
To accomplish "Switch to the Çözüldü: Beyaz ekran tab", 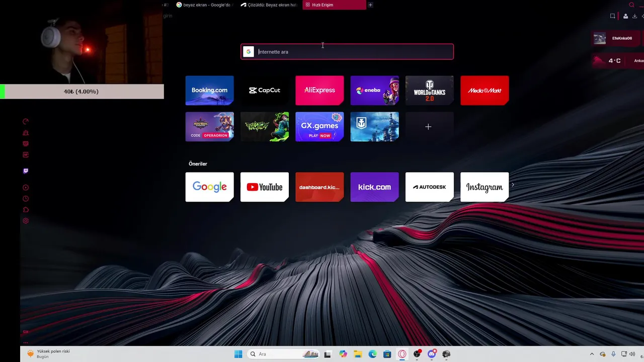I will (269, 5).
